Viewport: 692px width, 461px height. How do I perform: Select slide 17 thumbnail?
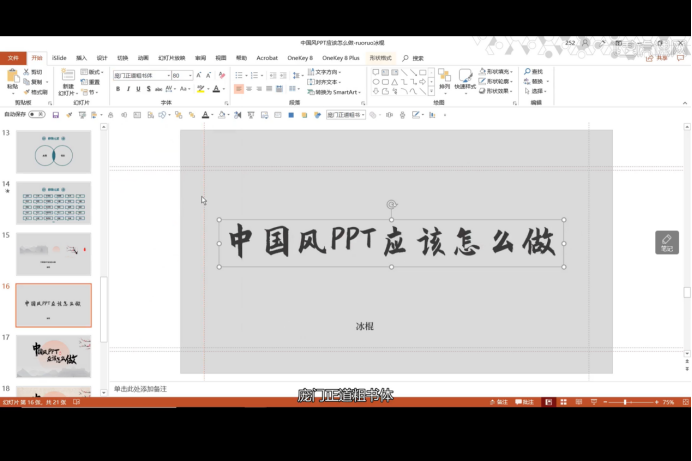[54, 356]
